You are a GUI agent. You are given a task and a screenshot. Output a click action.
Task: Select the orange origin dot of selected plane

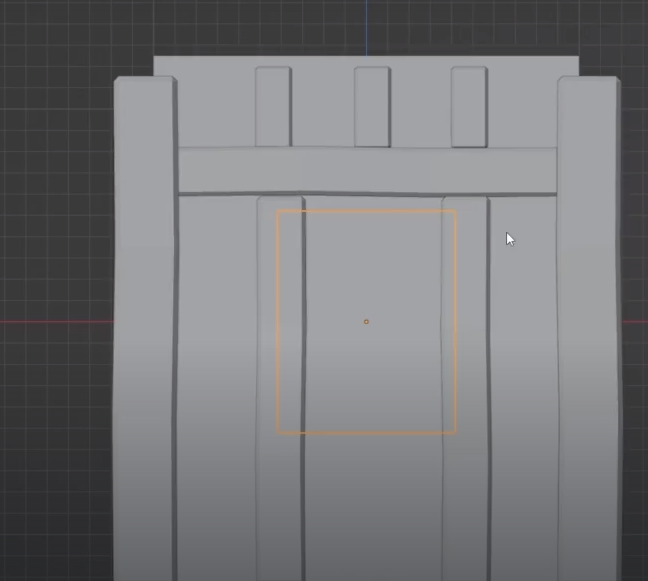coord(366,321)
